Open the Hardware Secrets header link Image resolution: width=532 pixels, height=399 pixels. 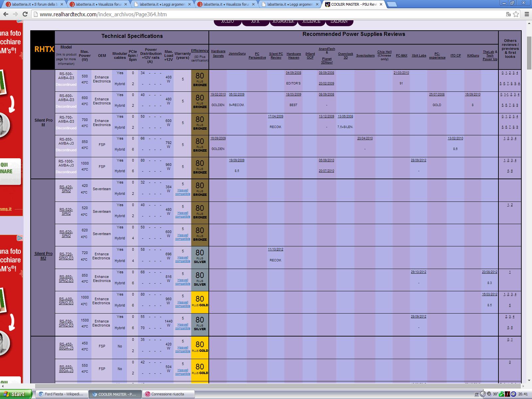[218, 54]
